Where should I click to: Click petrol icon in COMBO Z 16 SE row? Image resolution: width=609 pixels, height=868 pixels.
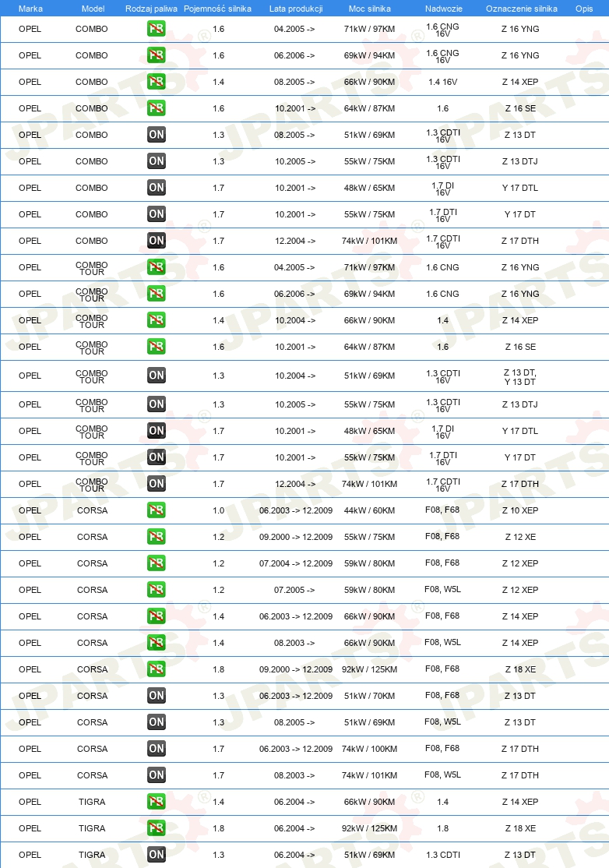[157, 108]
